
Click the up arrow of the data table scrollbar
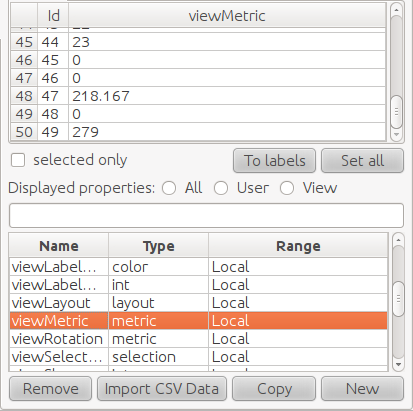(x=396, y=10)
